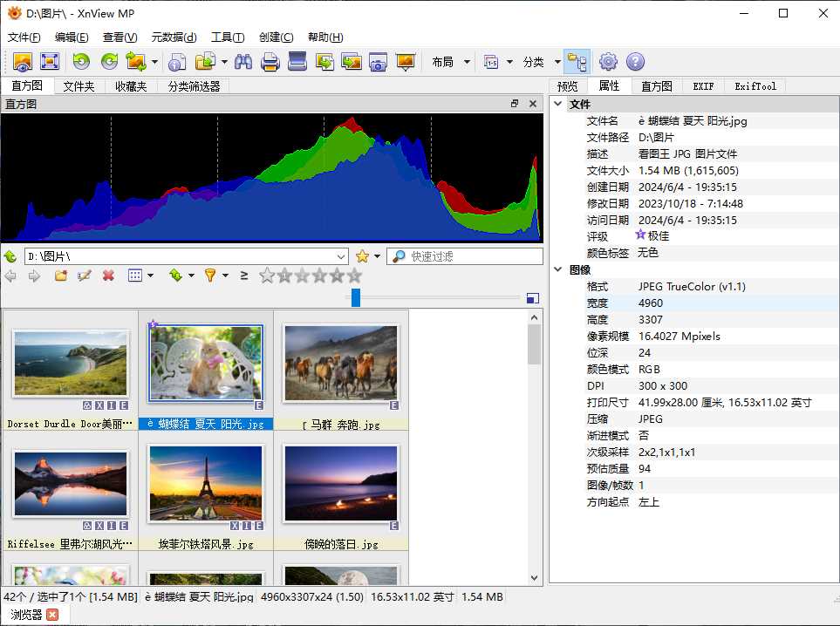Click the screen capture camera icon
The height and width of the screenshot is (626, 840).
pos(378,62)
